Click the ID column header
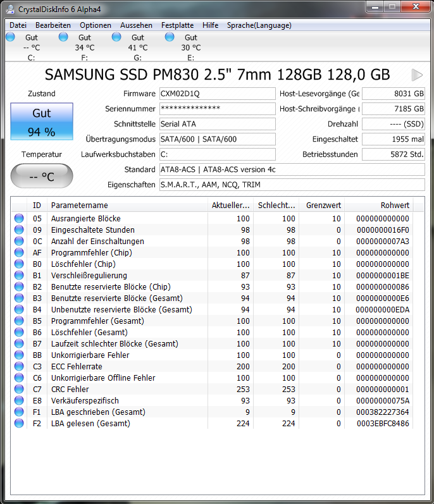Screen dimensions: 434x504 37,206
